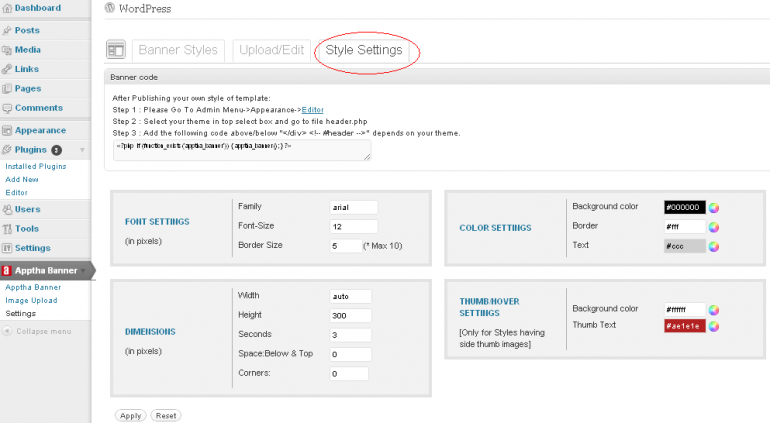Click the Media icon in sidebar
Image resolution: width=770 pixels, height=423 pixels.
tap(7, 50)
